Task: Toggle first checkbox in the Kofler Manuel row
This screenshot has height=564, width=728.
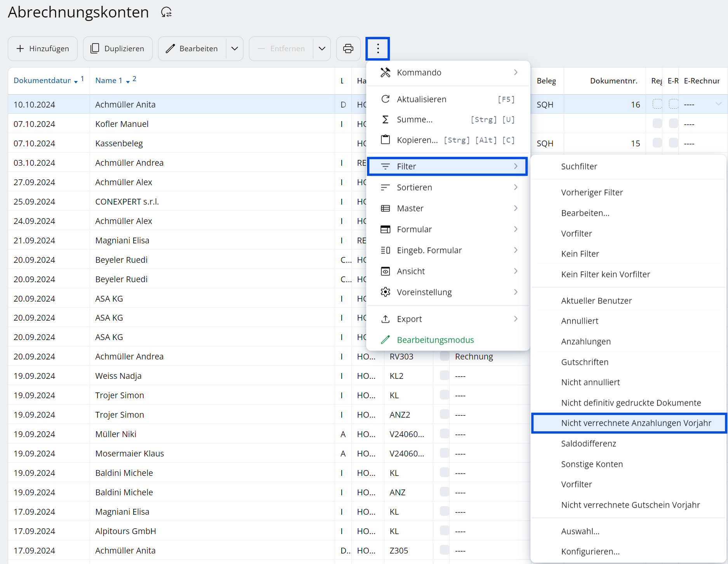Action: point(657,124)
